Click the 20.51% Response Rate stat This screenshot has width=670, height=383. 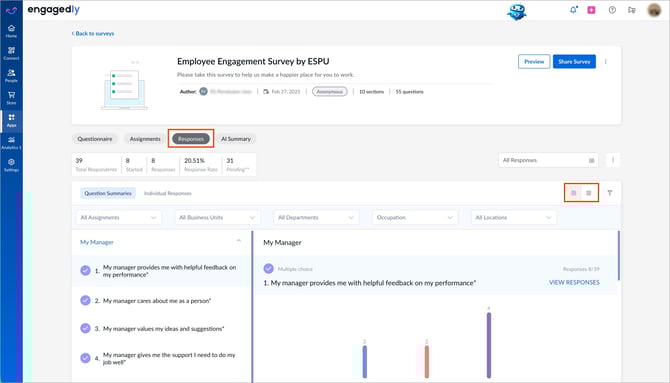201,165
